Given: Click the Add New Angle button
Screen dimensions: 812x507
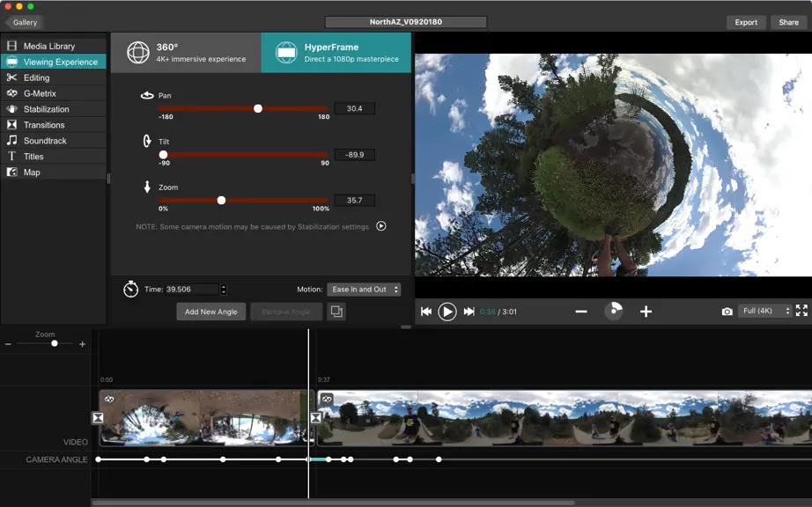Looking at the screenshot, I should [x=211, y=312].
